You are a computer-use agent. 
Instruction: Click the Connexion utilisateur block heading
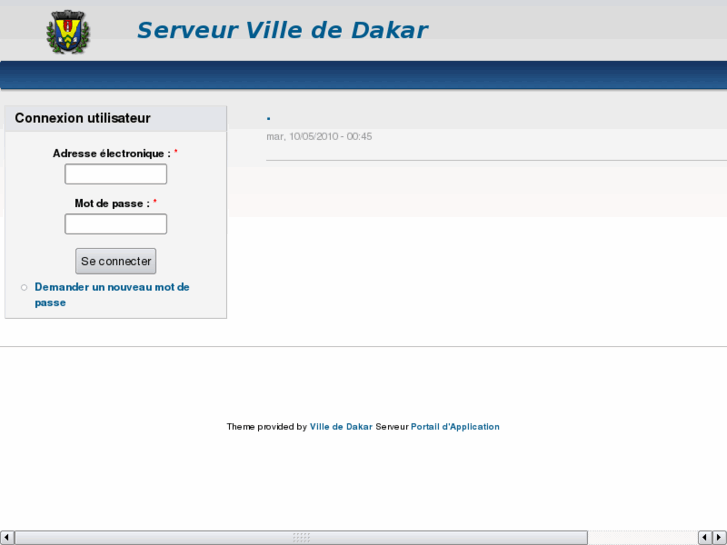[83, 118]
